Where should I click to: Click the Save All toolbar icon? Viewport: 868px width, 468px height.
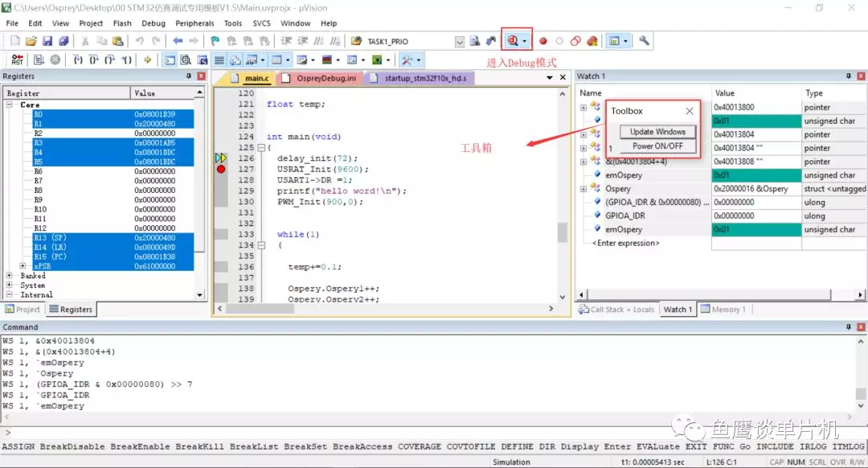[x=63, y=41]
